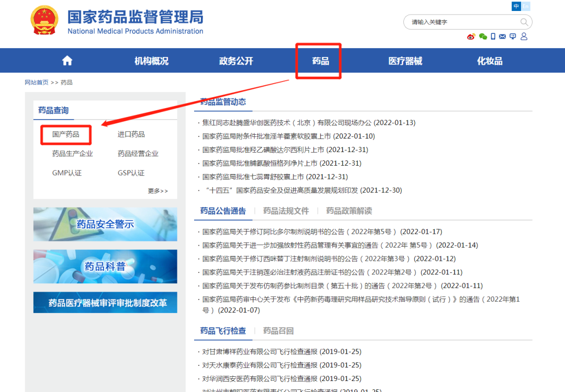Open the 华润西安医药 inspection report
Screen dimensions: 565x392
coord(282,379)
